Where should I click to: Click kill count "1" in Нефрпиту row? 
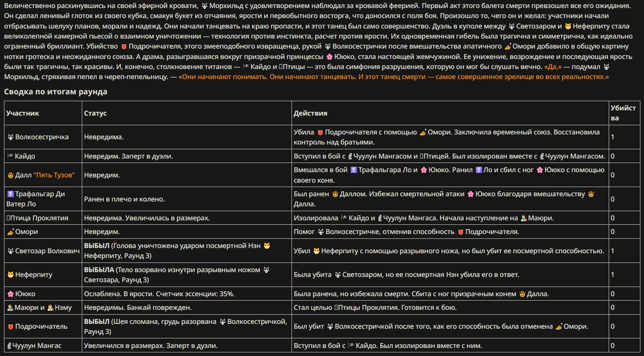click(x=613, y=275)
